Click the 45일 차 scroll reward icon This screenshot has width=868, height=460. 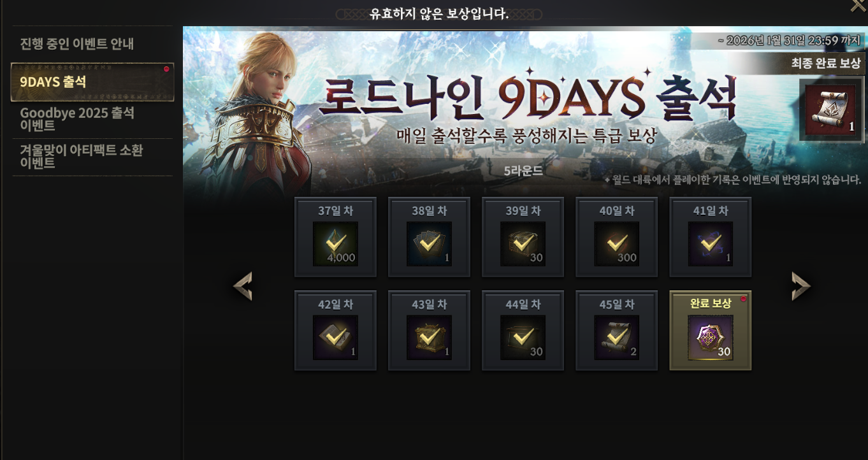click(x=617, y=338)
